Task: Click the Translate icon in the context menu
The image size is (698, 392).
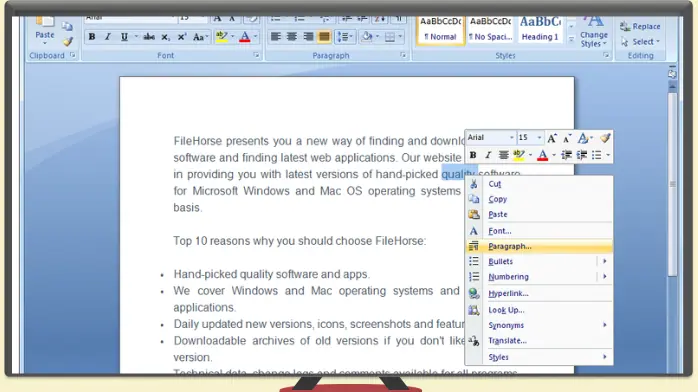Action: (x=474, y=341)
